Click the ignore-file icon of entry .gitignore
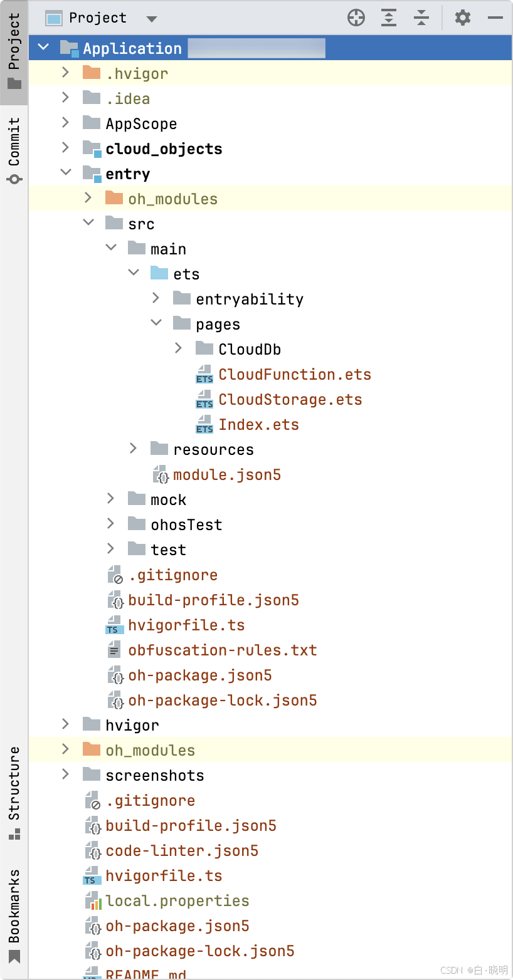Viewport: 513px width, 980px height. click(x=115, y=575)
